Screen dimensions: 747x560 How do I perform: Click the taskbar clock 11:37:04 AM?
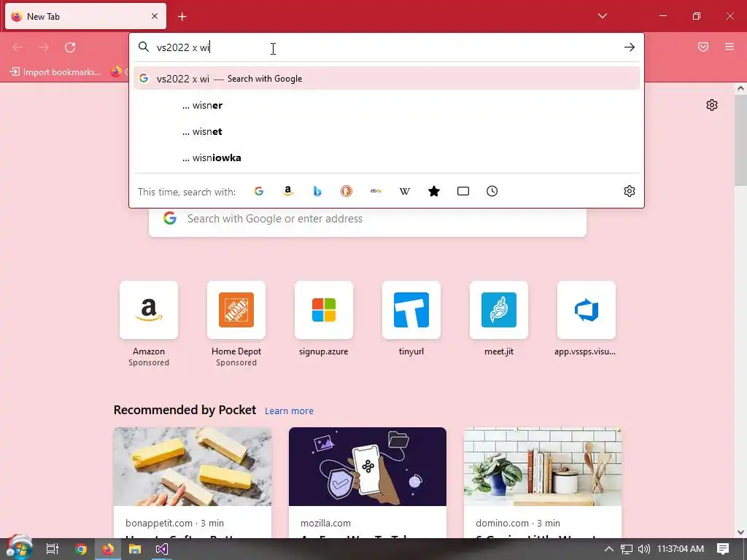(681, 549)
